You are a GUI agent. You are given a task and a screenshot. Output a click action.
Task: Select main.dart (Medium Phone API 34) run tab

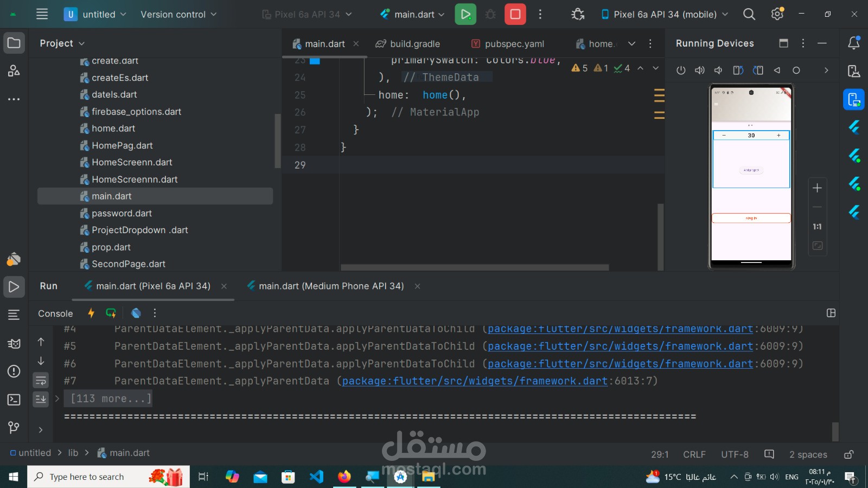[x=331, y=286]
